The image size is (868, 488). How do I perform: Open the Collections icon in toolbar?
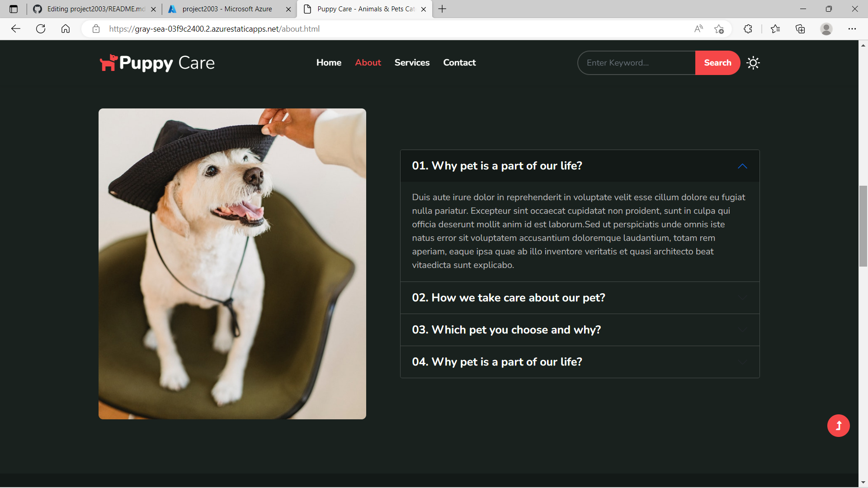pos(800,29)
